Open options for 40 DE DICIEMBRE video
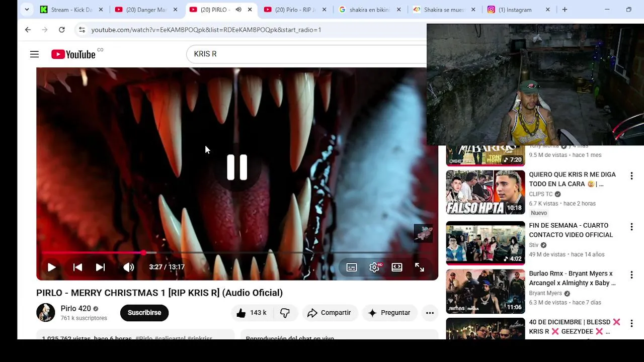 pos(631,323)
